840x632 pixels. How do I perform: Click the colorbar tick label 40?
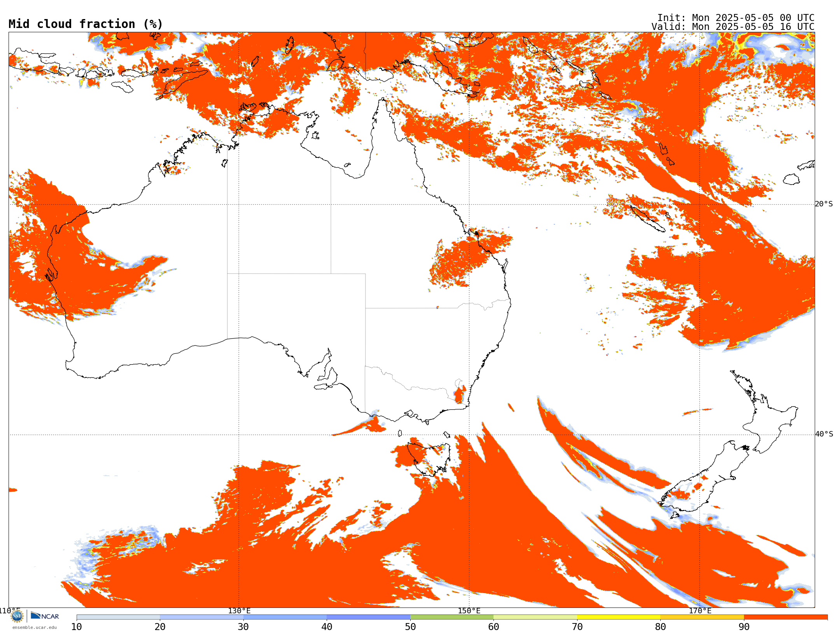pos(327,627)
